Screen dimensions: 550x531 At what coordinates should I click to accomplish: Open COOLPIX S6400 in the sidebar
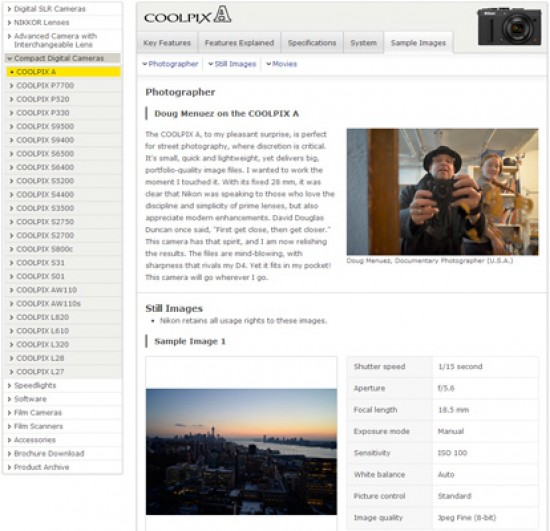pos(63,167)
